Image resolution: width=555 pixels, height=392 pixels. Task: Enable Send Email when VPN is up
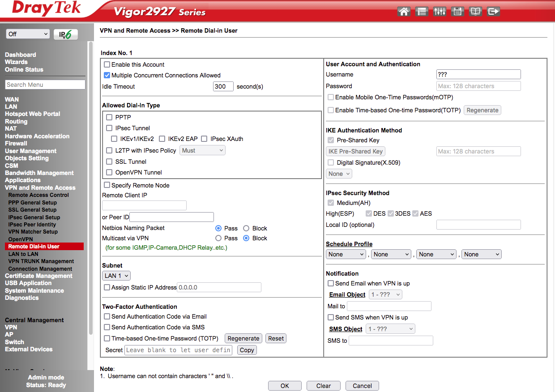pyautogui.click(x=331, y=283)
